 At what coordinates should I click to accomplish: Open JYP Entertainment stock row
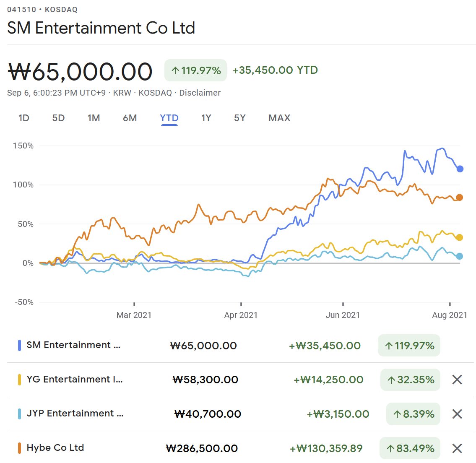[x=75, y=414]
